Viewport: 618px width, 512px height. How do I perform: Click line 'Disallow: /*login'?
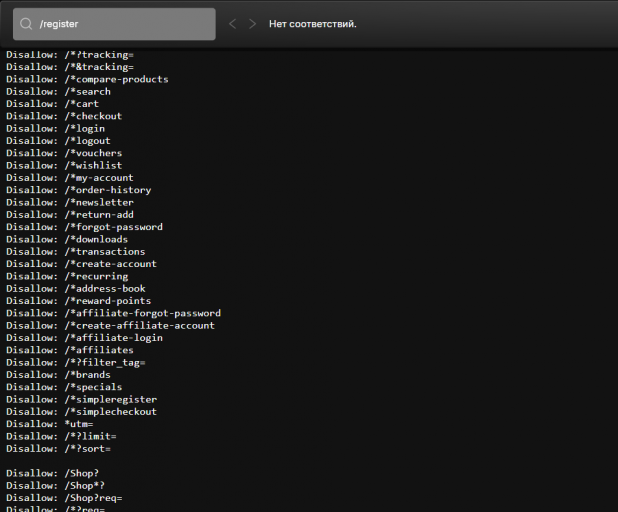pos(56,128)
